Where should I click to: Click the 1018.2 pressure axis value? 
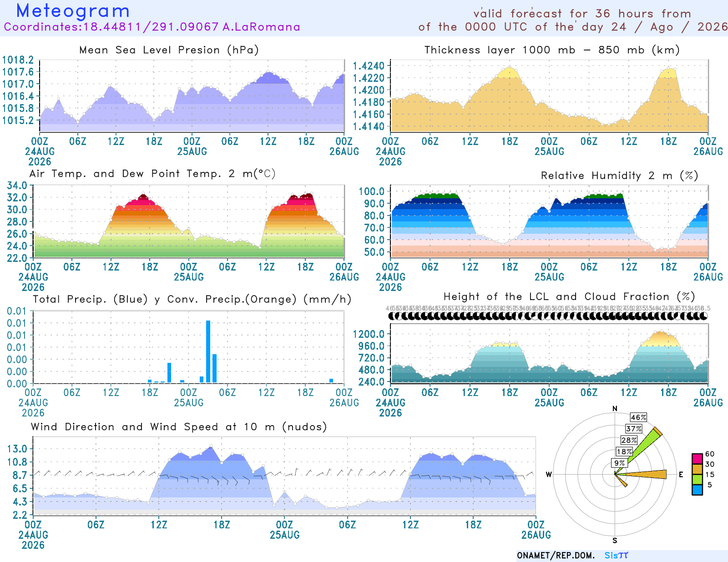[18, 60]
